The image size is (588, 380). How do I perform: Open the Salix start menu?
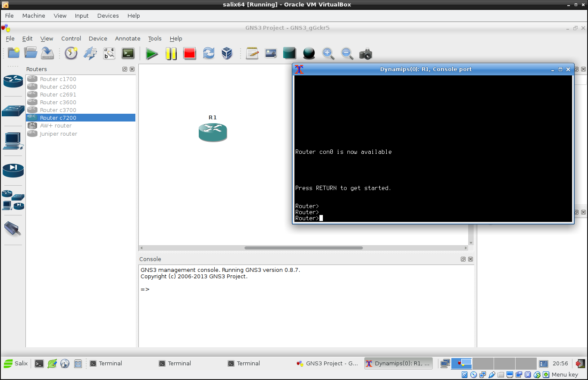(x=16, y=363)
